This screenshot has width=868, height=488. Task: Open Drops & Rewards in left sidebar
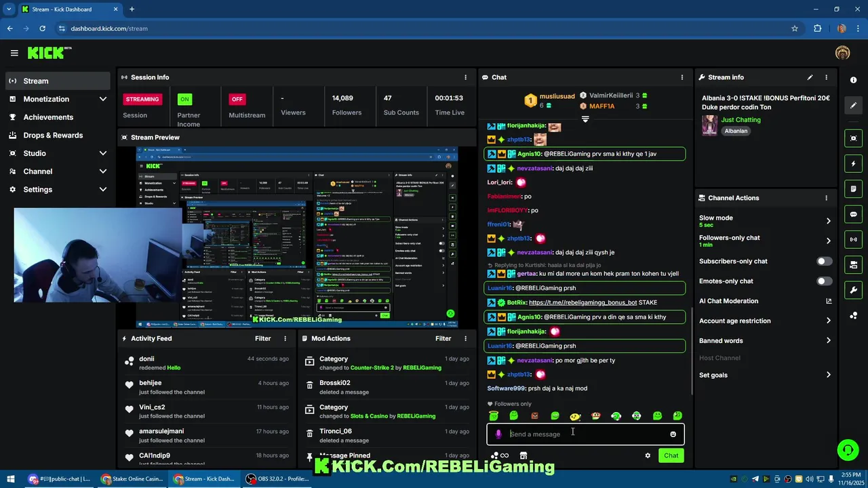click(58, 135)
